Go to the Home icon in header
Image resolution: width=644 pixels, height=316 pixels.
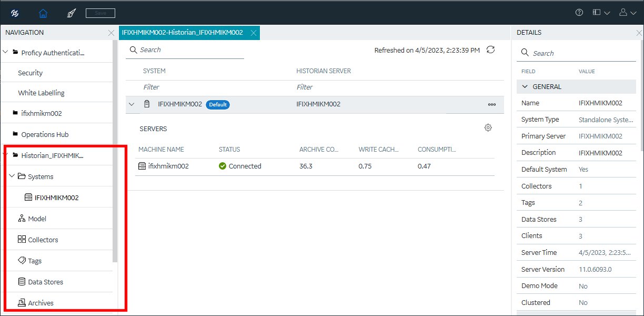[x=43, y=13]
